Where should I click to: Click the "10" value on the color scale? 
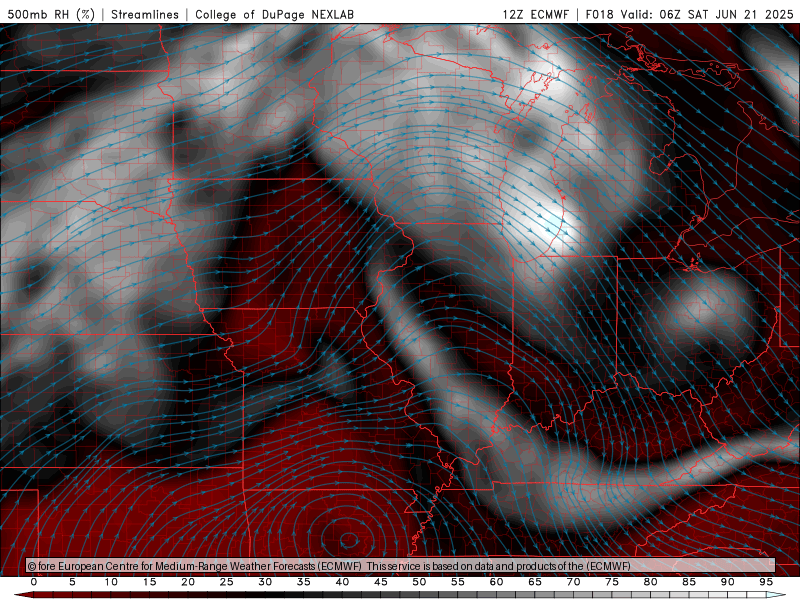pos(111,582)
